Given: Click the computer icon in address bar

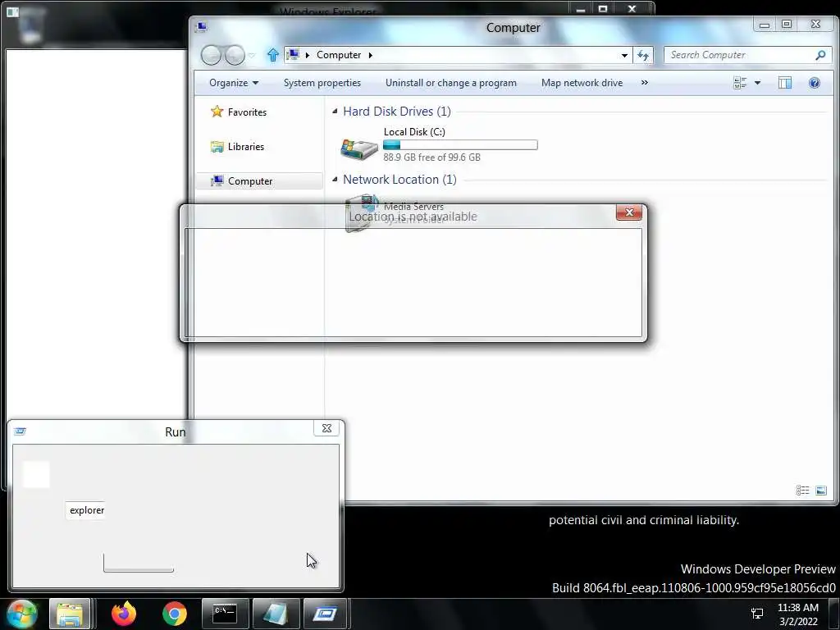Looking at the screenshot, I should [x=293, y=55].
